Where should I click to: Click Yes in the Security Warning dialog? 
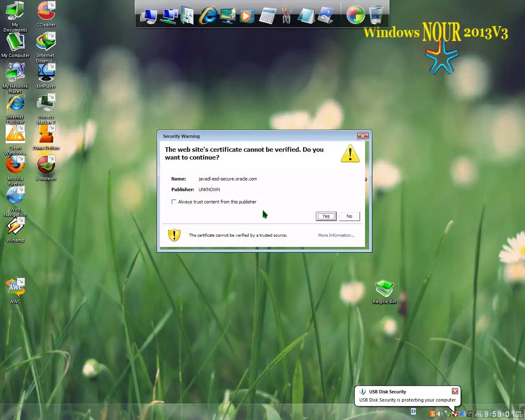click(x=326, y=216)
